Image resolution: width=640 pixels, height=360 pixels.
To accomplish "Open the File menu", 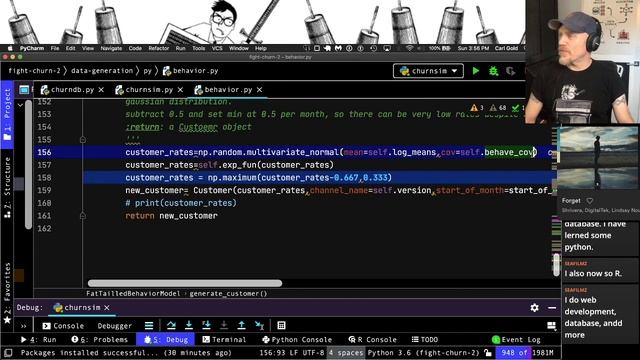I will [55, 48].
